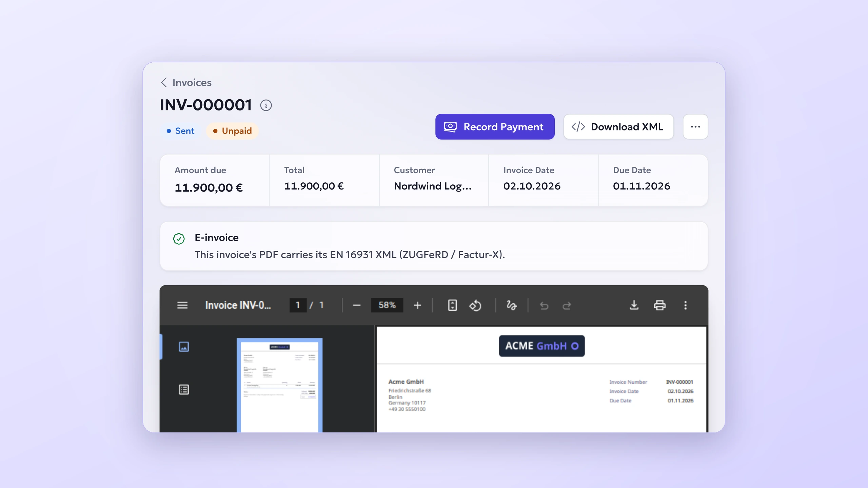Open PDF viewer more options menu
The image size is (868, 488).
pos(685,305)
